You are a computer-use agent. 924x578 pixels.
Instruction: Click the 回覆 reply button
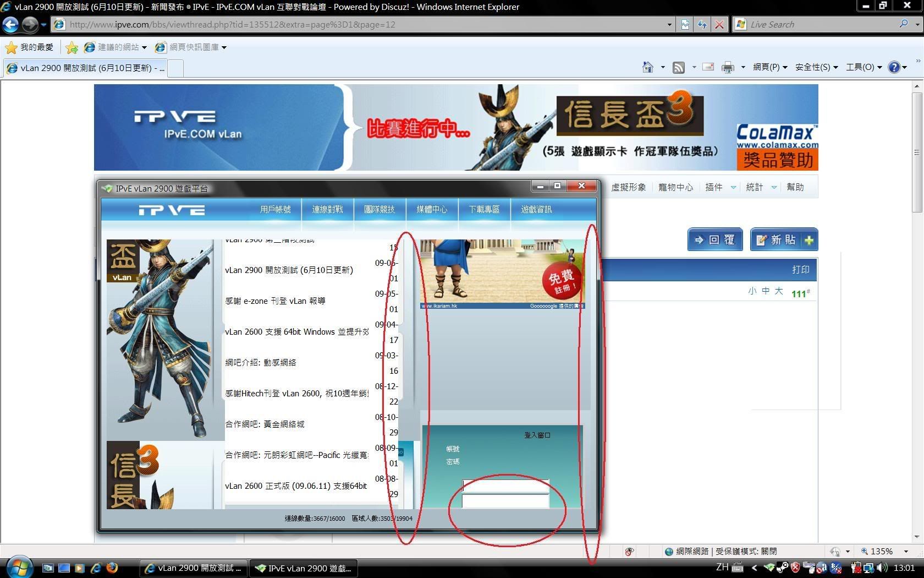coord(715,239)
